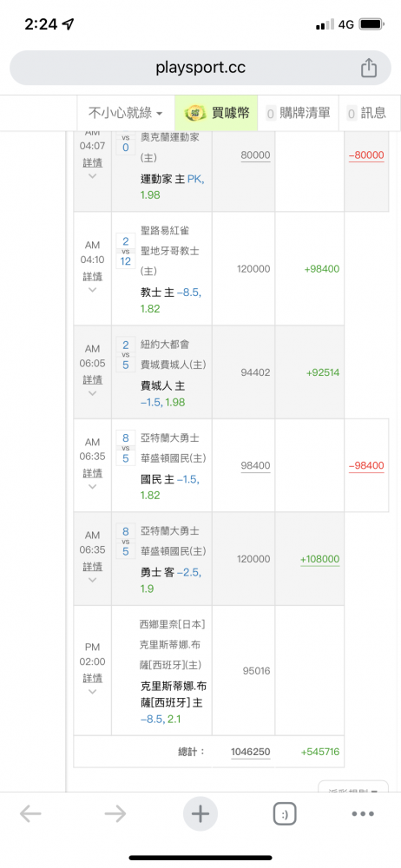
Task: Click the 買噱幣 coin icon
Action: click(x=194, y=114)
